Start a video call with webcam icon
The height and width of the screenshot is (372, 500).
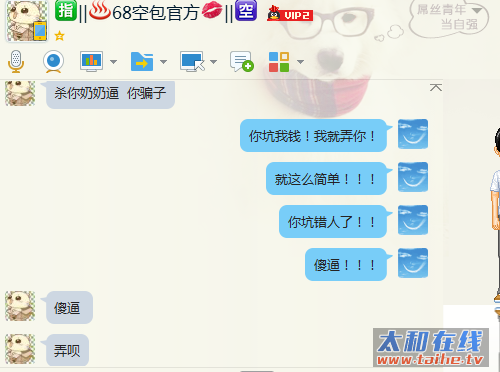click(x=53, y=61)
